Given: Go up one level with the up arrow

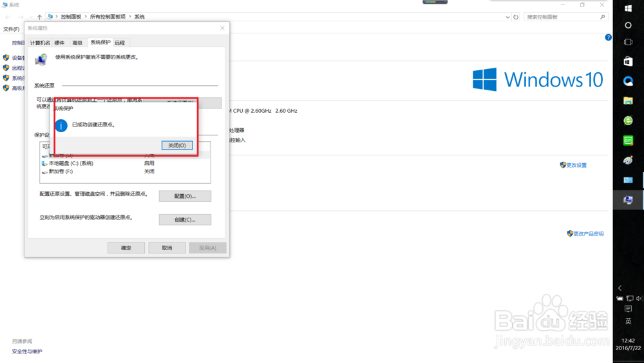Looking at the screenshot, I should coord(39,17).
